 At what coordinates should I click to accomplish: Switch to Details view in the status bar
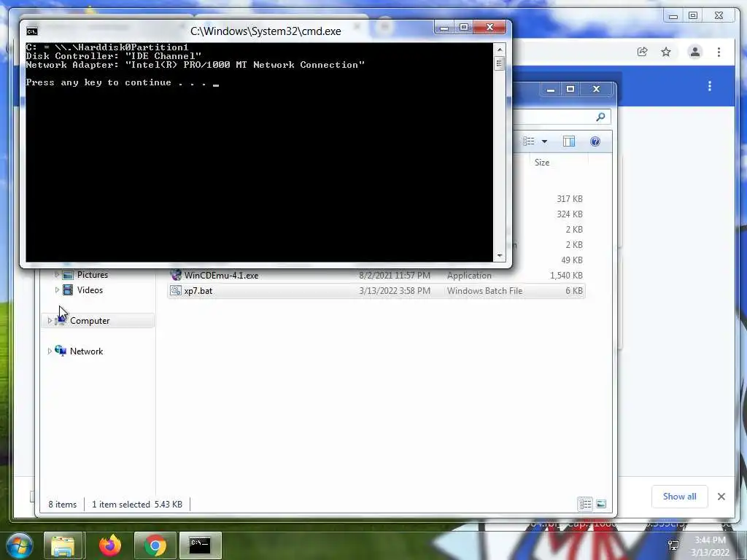click(586, 504)
